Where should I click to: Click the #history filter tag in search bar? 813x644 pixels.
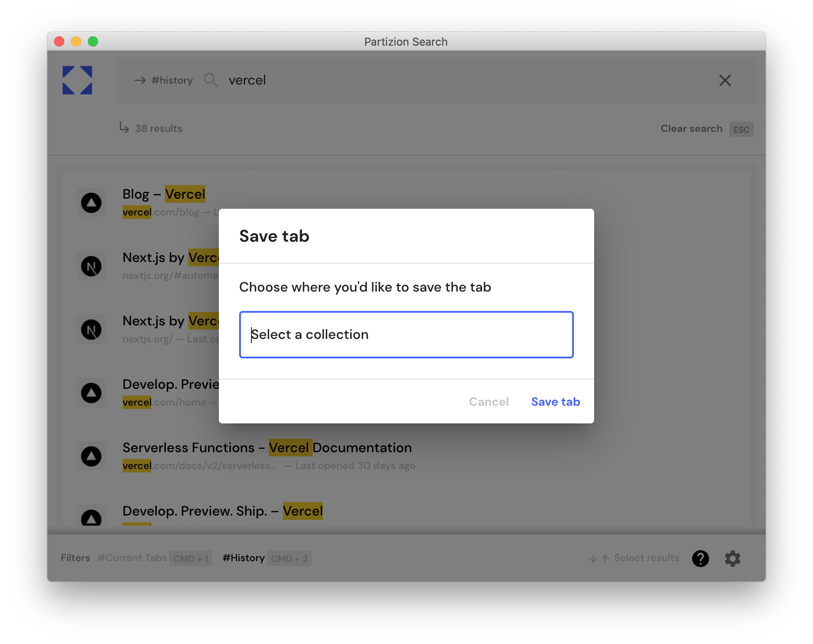[x=172, y=80]
